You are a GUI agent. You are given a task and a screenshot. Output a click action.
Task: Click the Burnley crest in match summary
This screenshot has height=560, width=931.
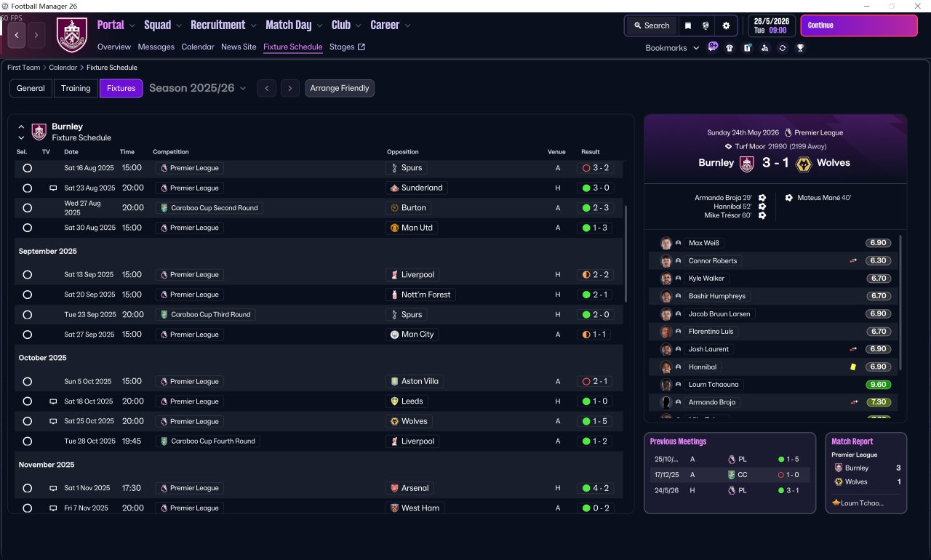[x=746, y=164]
